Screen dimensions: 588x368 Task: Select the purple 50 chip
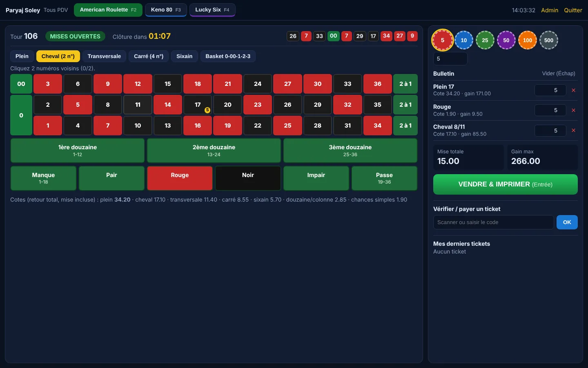pyautogui.click(x=506, y=40)
